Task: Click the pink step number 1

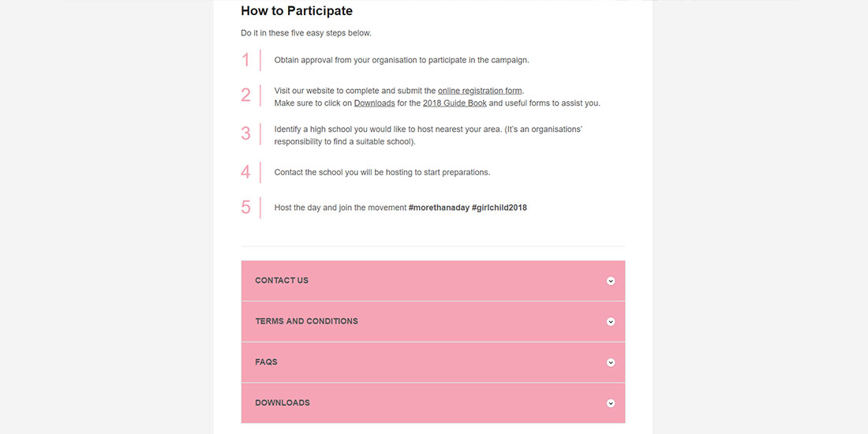Action: [245, 60]
